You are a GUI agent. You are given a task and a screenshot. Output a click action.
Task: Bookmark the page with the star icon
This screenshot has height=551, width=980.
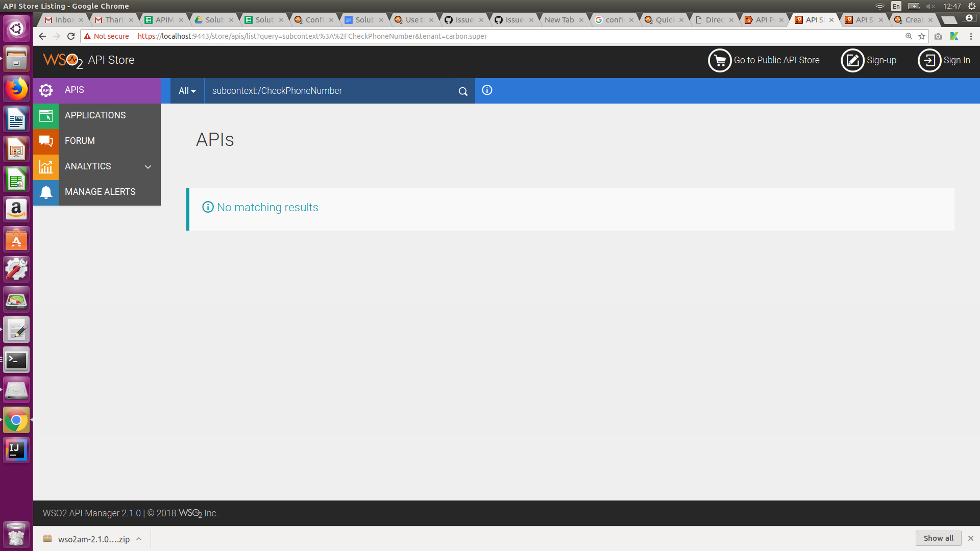(x=922, y=36)
